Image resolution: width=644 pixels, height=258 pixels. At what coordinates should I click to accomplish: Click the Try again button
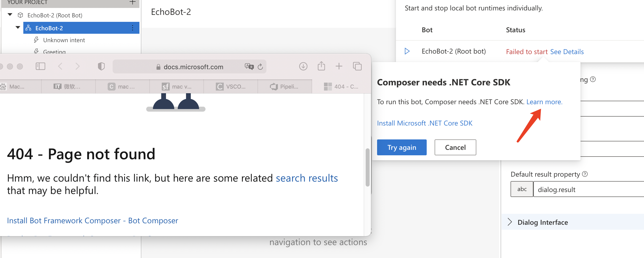401,147
